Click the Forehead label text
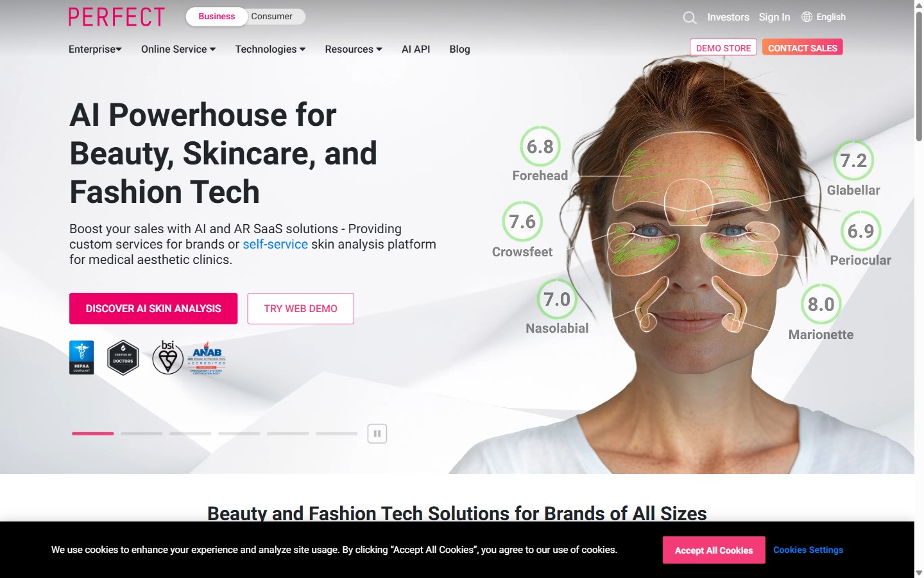The height and width of the screenshot is (578, 924). pos(540,176)
